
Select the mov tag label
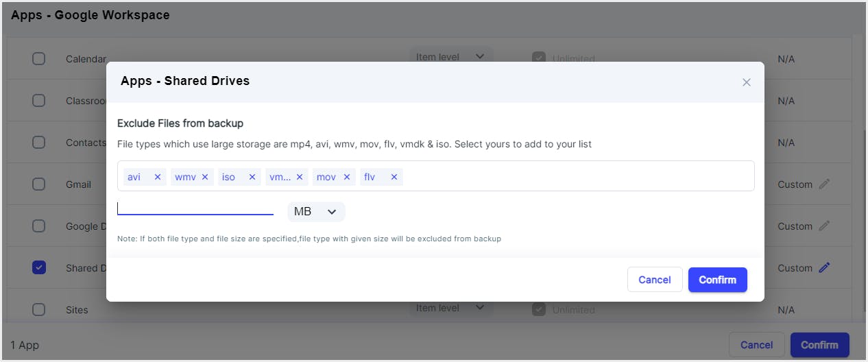click(x=326, y=177)
